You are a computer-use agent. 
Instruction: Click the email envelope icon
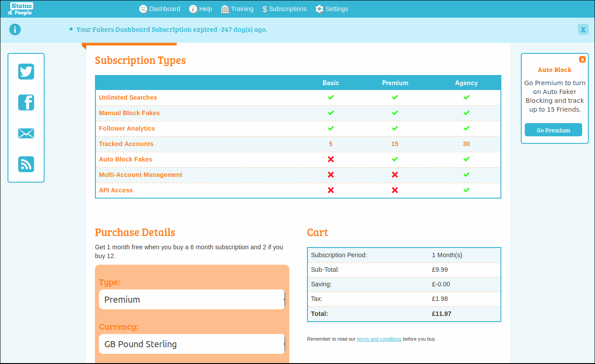(x=26, y=133)
